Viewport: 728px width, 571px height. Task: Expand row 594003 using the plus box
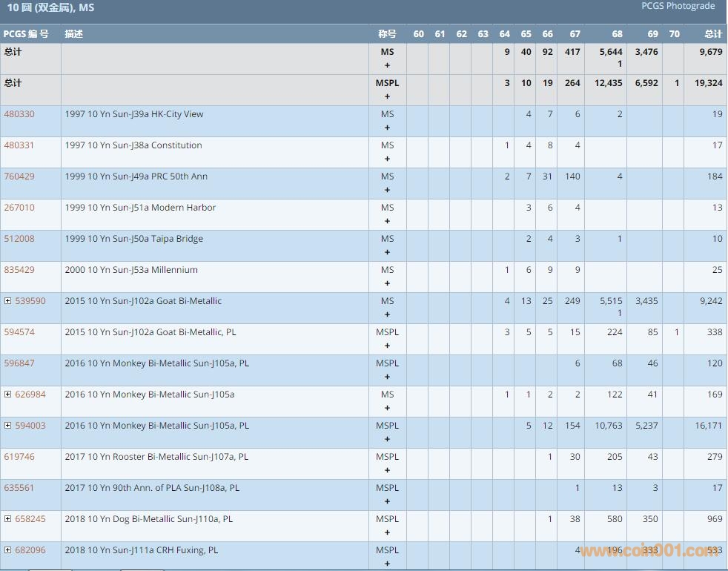pyautogui.click(x=8, y=426)
